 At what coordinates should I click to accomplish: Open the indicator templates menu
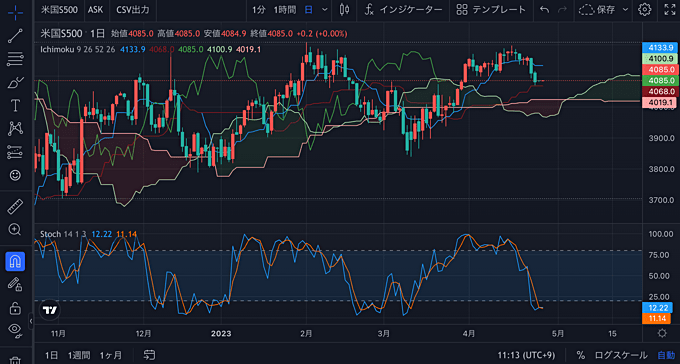491,10
